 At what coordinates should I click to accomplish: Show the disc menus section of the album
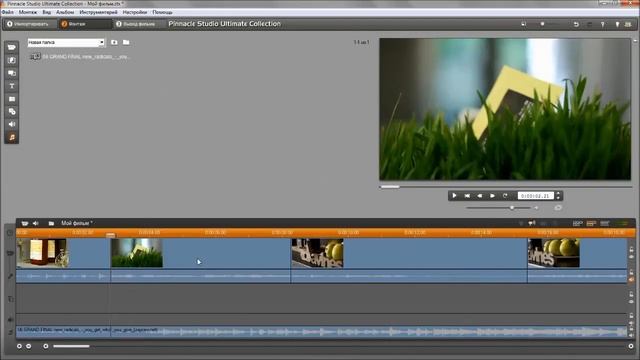(12, 111)
